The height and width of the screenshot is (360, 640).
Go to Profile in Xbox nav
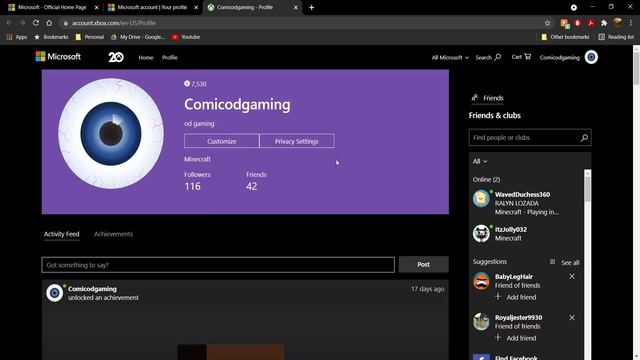169,58
